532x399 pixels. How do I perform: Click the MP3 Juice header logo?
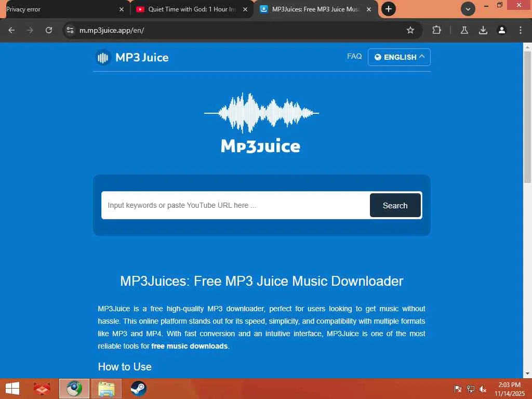tap(132, 57)
